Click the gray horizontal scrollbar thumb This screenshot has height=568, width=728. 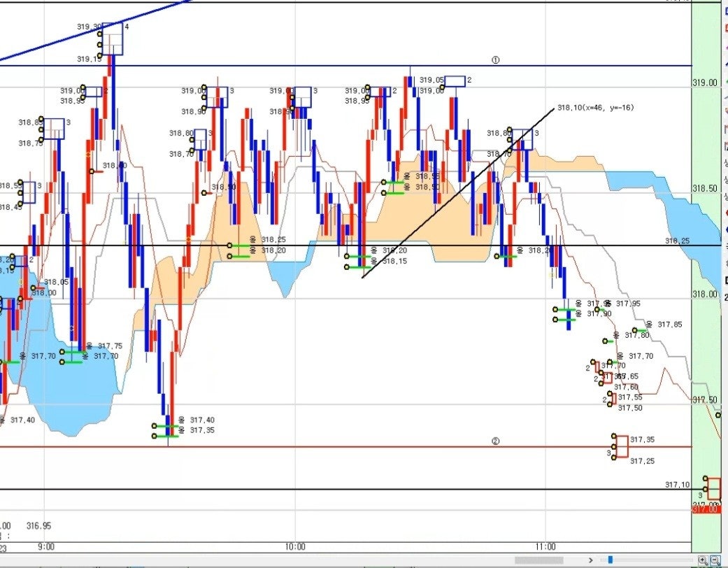point(538,560)
